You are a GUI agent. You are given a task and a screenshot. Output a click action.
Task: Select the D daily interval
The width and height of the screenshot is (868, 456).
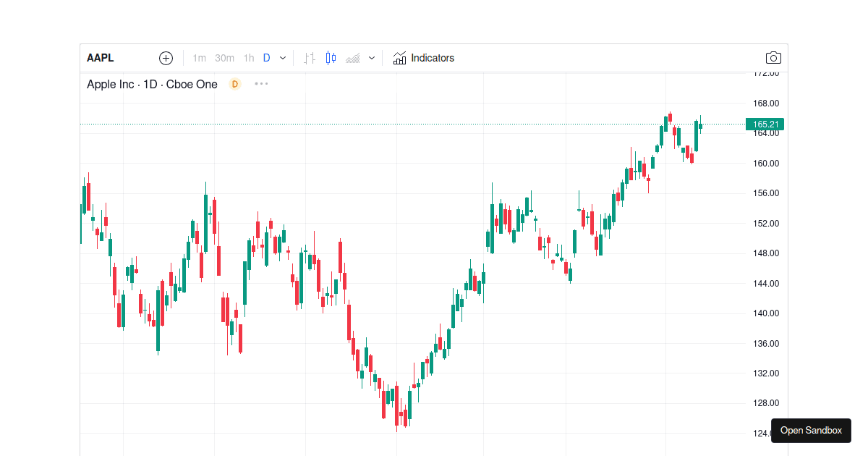coord(265,58)
